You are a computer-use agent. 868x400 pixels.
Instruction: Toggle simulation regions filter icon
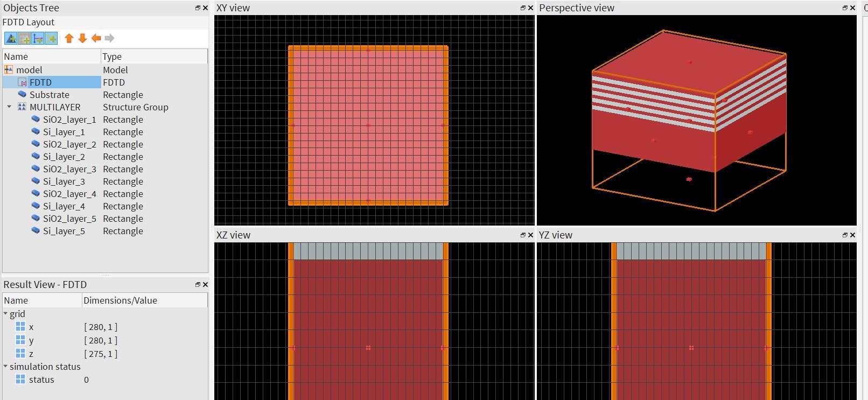[24, 38]
